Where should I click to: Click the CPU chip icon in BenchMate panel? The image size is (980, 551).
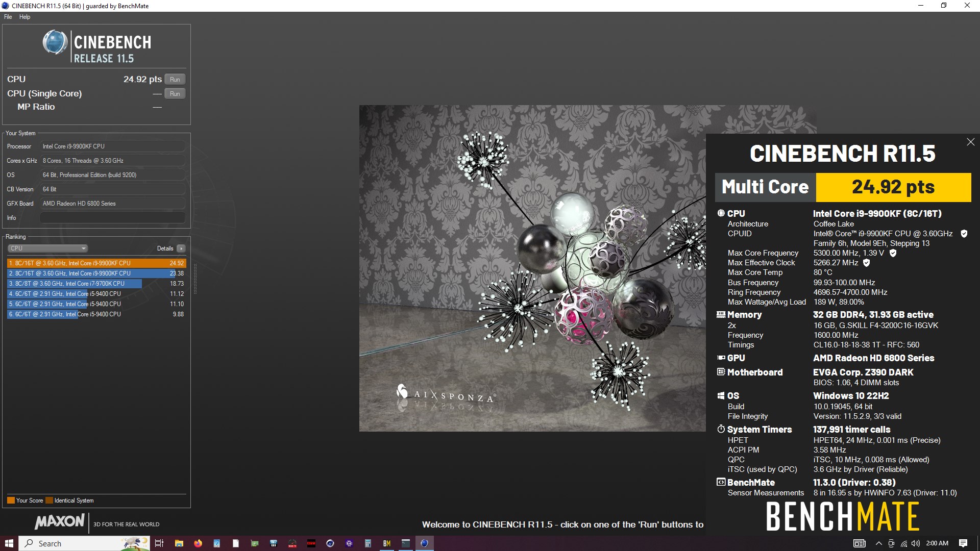point(721,213)
